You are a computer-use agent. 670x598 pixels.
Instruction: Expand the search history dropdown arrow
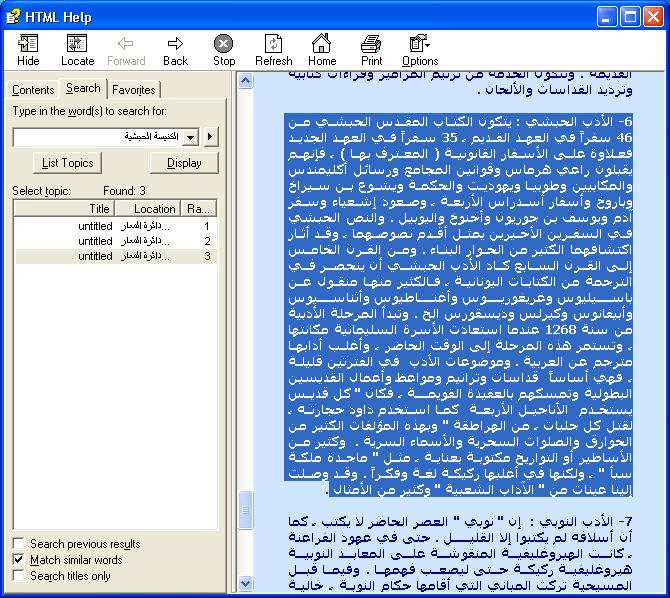click(x=191, y=137)
